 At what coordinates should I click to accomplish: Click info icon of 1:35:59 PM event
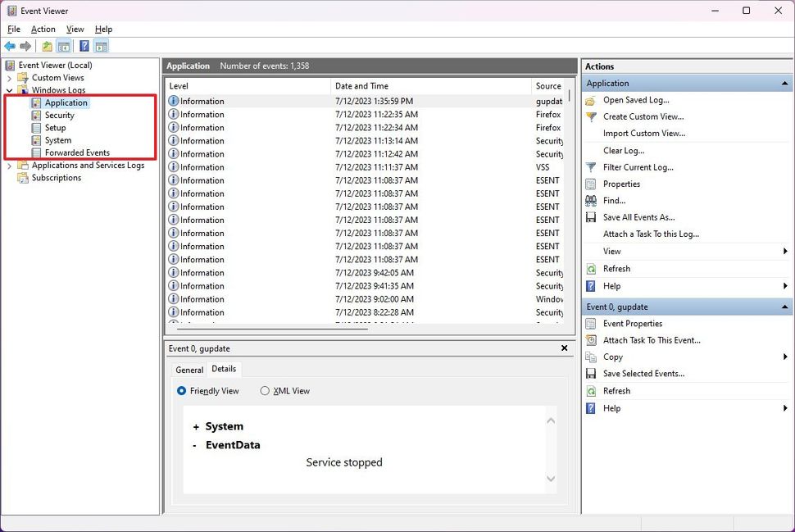[174, 101]
